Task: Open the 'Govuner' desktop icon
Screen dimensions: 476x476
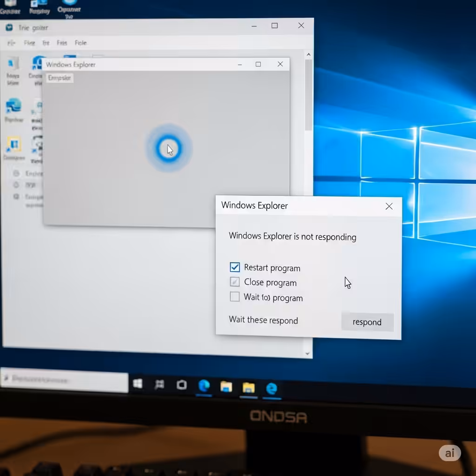Action: pyautogui.click(x=10, y=7)
